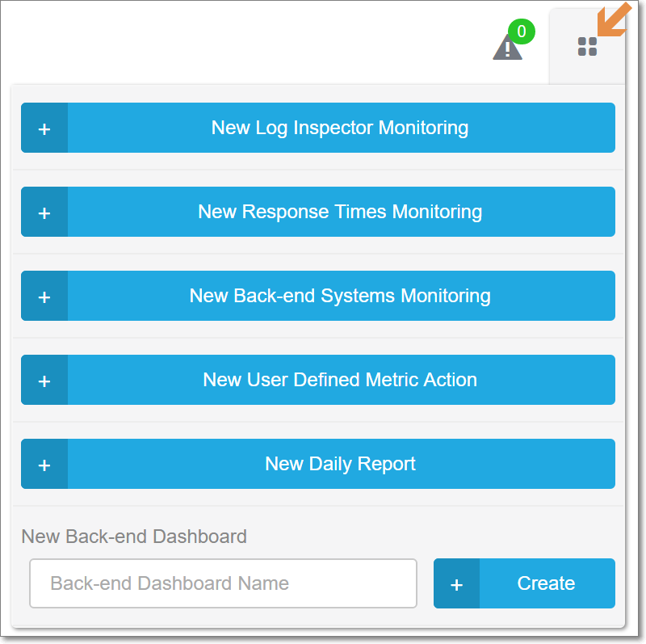Click plus icon beside Create
The image size is (646, 644).
(456, 584)
